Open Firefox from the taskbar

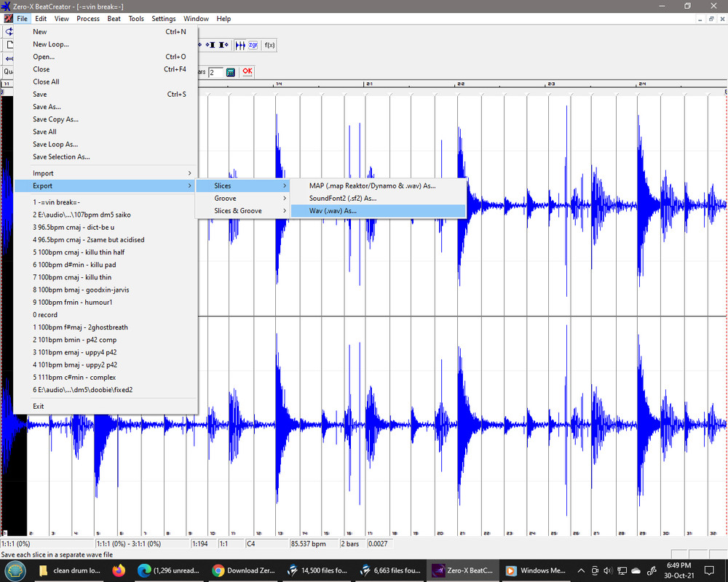119,570
